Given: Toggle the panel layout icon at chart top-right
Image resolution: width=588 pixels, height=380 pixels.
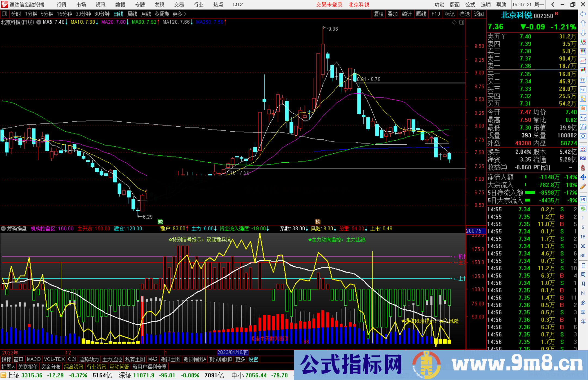Looking at the screenshot, I should [x=462, y=22].
